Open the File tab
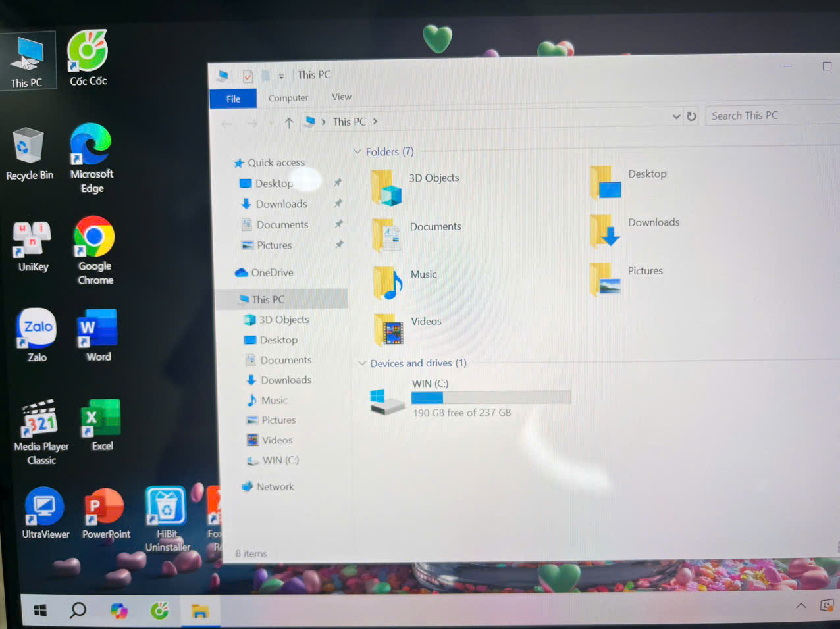The height and width of the screenshot is (629, 840). tap(233, 99)
